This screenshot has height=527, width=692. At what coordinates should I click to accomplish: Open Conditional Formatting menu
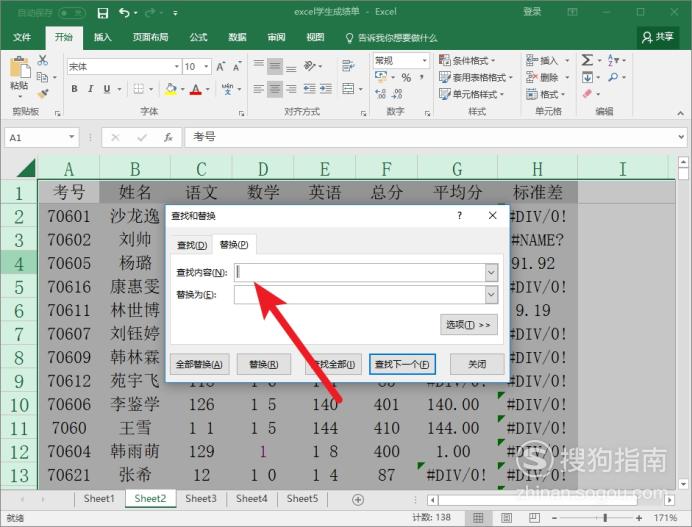pyautogui.click(x=467, y=60)
